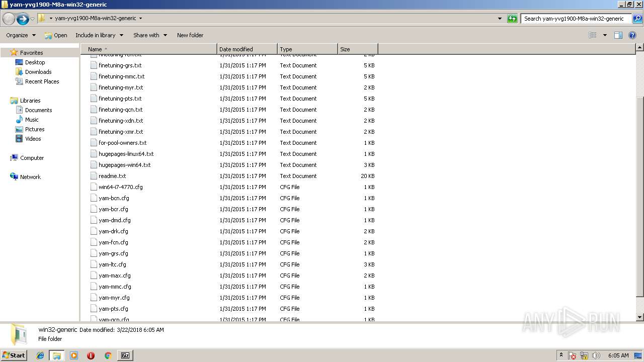Select Network in the navigation pane
The height and width of the screenshot is (362, 644).
30,177
